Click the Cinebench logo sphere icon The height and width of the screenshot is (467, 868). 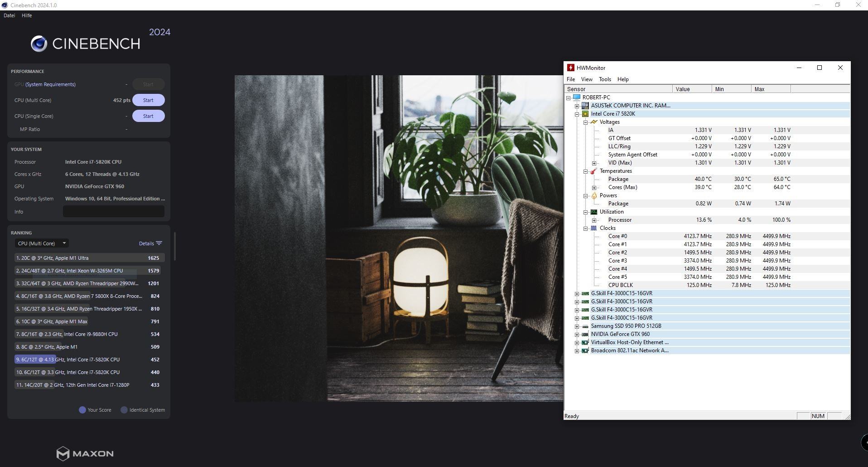[39, 44]
